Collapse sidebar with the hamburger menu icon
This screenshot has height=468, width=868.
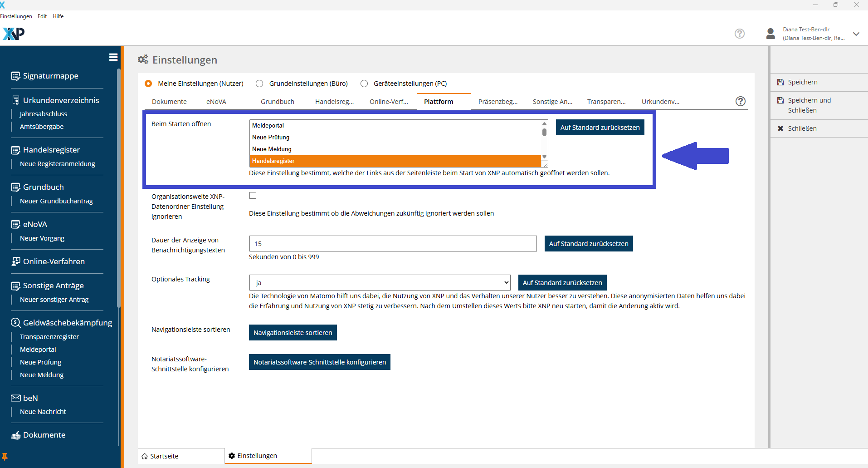point(113,57)
